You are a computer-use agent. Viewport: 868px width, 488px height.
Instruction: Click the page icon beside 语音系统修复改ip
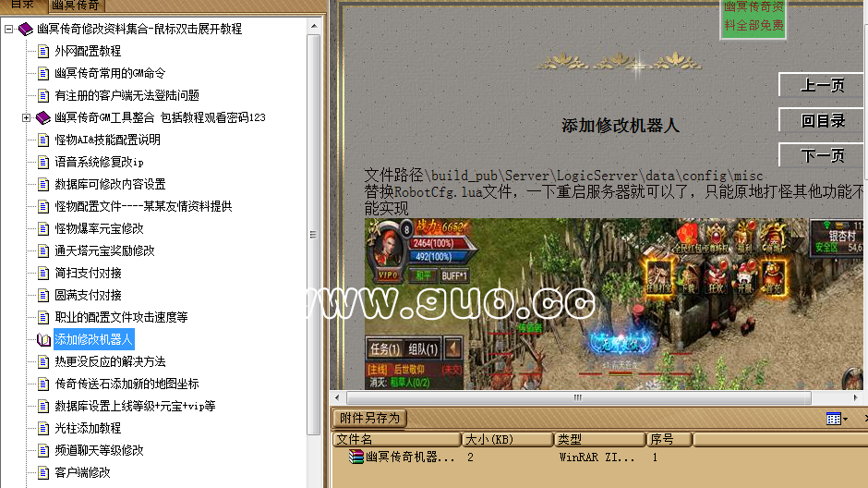click(43, 163)
